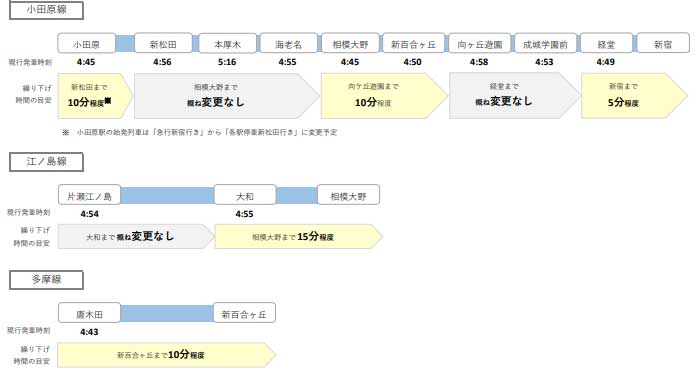
Task: Click 現行発車時刻 label in the 多摩線 section
Action: [x=29, y=330]
